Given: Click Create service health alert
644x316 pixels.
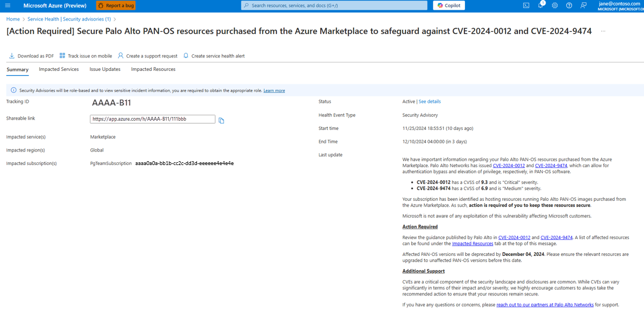Looking at the screenshot, I should click(x=214, y=56).
